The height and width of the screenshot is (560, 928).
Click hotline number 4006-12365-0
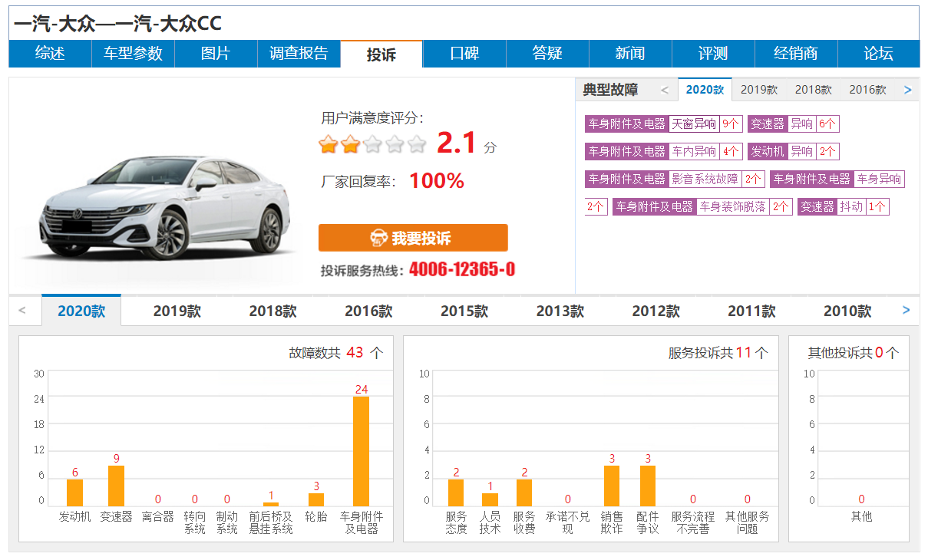[x=462, y=270]
